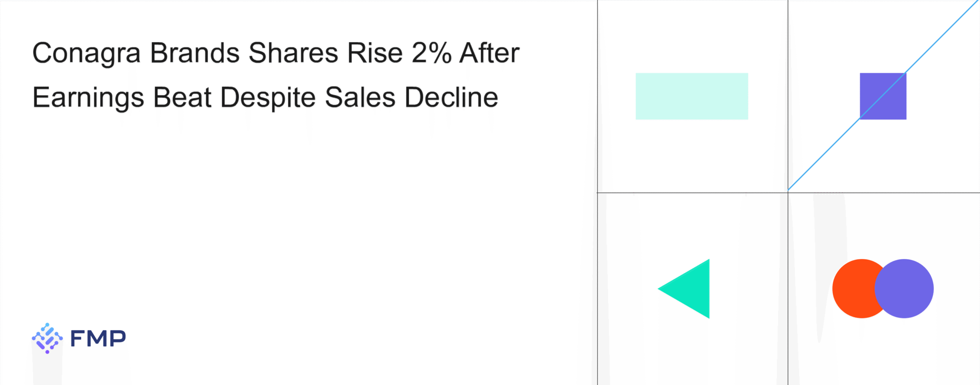This screenshot has width=980, height=385.
Task: Click the word "Sales" in headline
Action: tap(360, 97)
